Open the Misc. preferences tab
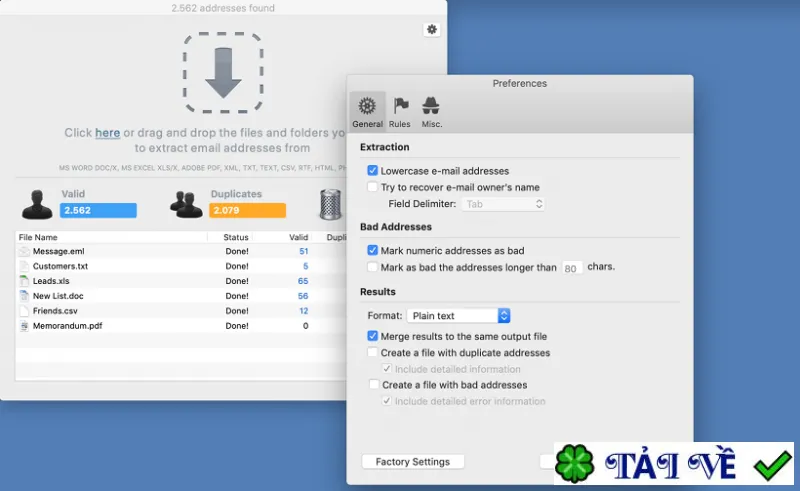Screen dimensions: 800x491 pyautogui.click(x=431, y=112)
